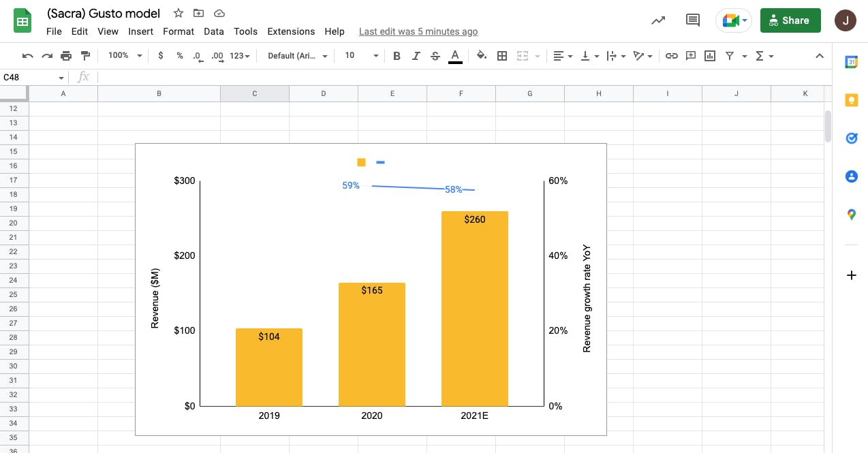Screen dimensions: 868x453
Task: Open the Data menu
Action: click(x=214, y=31)
